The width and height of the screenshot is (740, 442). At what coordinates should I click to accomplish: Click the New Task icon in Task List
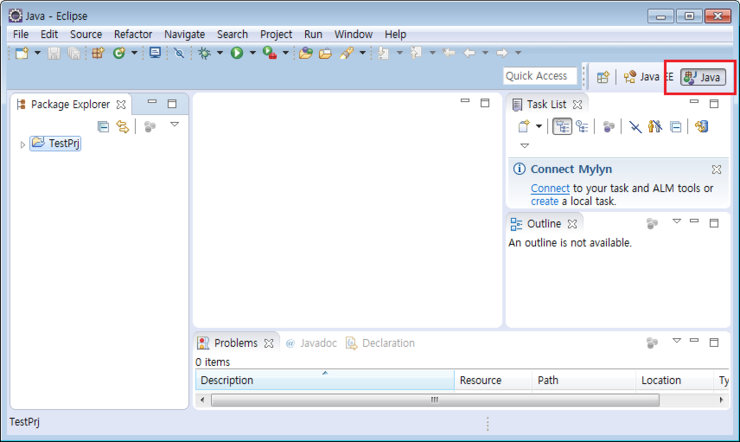click(x=524, y=126)
